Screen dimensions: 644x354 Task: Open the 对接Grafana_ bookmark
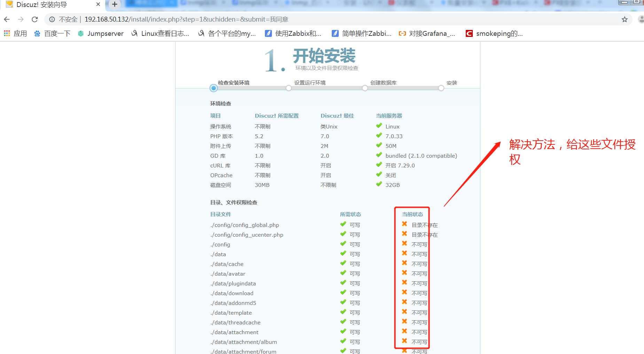427,33
